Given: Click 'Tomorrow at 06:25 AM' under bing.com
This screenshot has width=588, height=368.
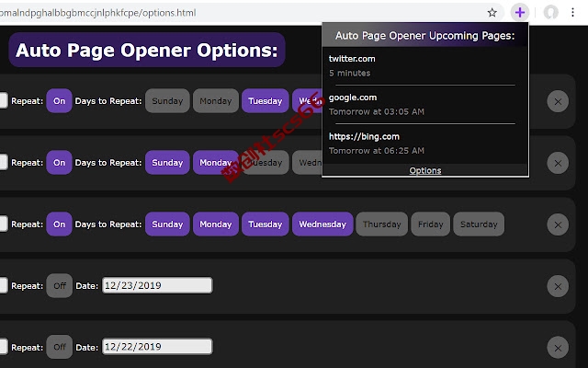Looking at the screenshot, I should (x=377, y=151).
